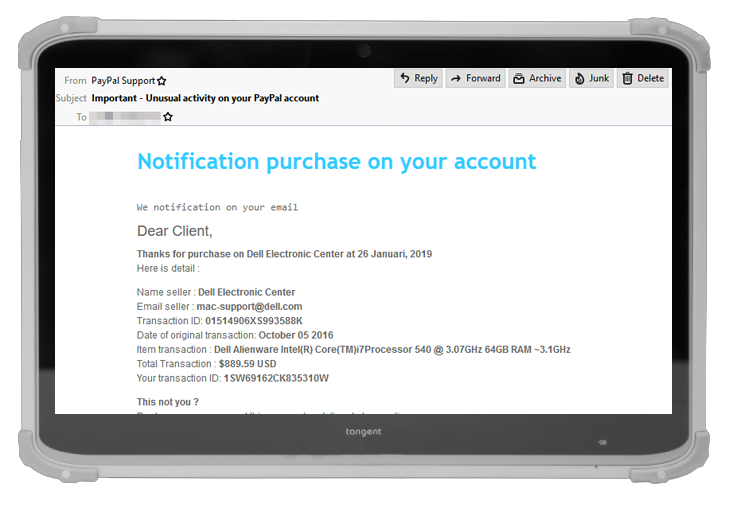The image size is (736, 510).
Task: Select Transaction ID 01514906XS993588K
Action: [x=254, y=321]
